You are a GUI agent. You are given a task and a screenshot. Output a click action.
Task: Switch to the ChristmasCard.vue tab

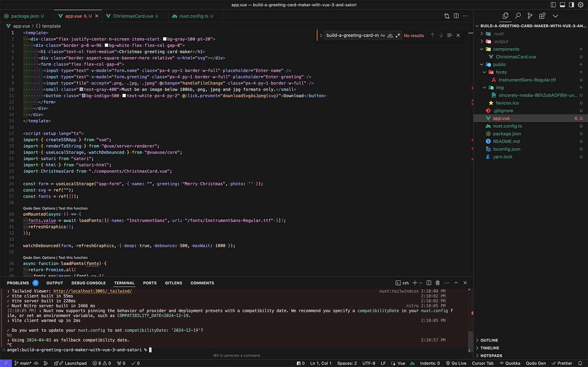(133, 16)
